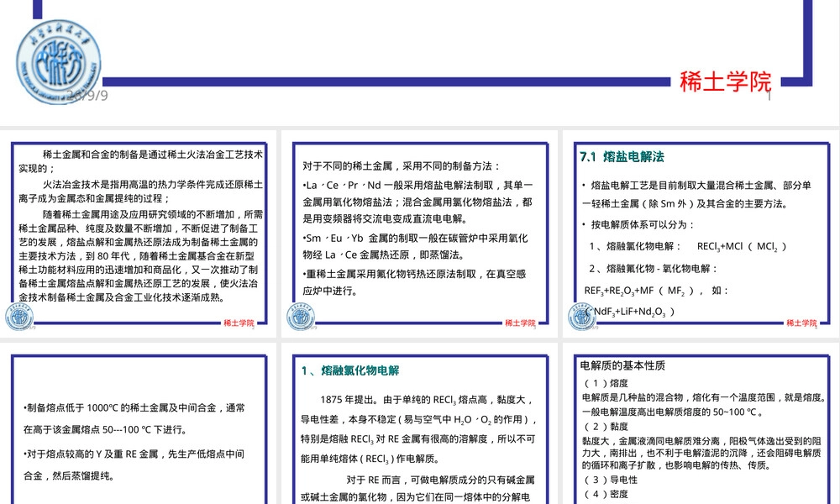This screenshot has width=840, height=504.
Task: Click the item （3）导电性
Action: click(x=610, y=480)
